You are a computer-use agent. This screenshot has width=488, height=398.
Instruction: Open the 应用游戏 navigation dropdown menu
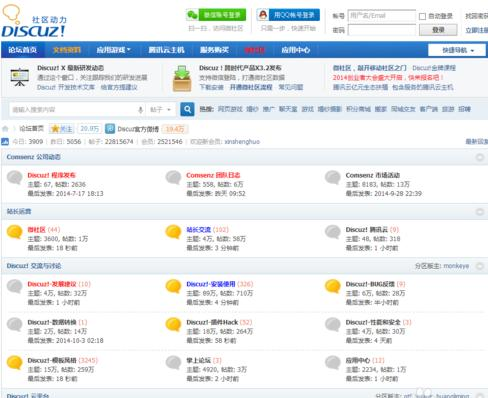click(113, 50)
